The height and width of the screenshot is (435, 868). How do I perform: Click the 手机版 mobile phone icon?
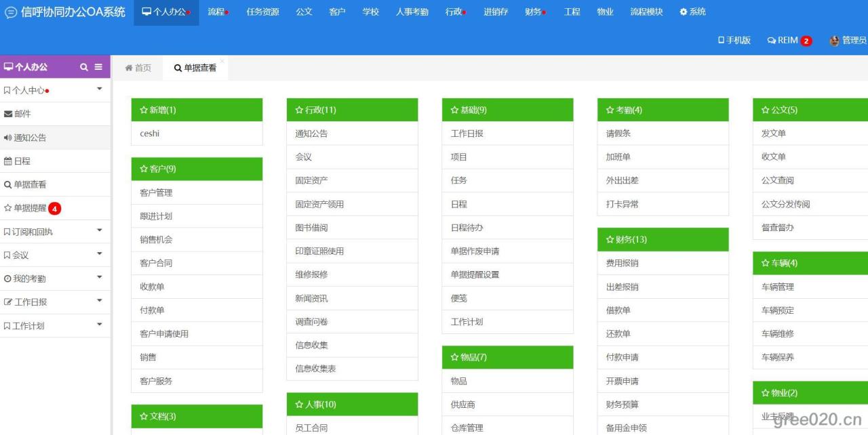pyautogui.click(x=722, y=40)
